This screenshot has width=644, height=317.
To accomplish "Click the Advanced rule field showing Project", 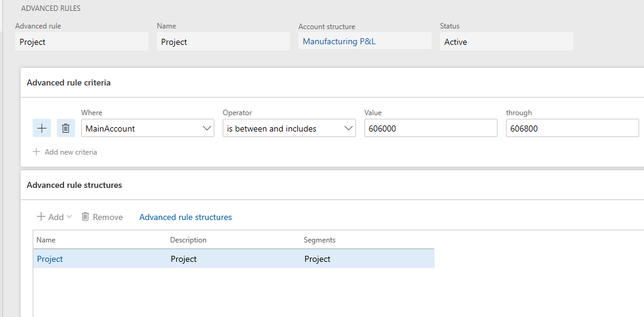I will pyautogui.click(x=82, y=42).
